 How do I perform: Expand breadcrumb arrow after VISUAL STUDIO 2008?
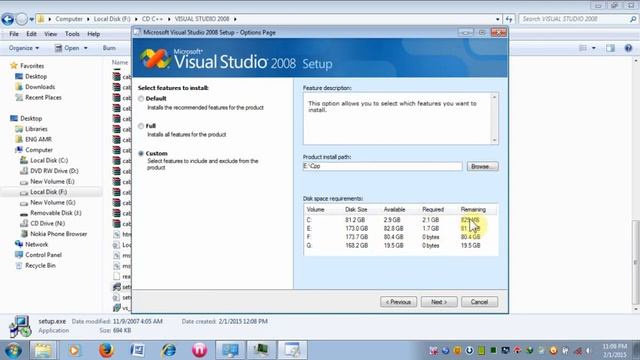[x=235, y=19]
